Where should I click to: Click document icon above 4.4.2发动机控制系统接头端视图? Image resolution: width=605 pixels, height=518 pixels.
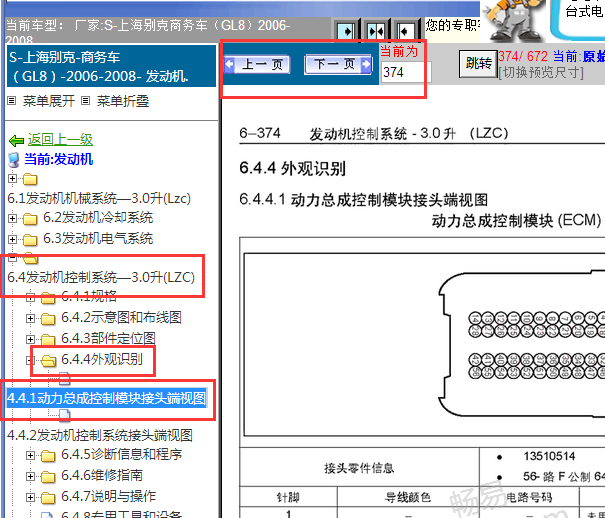click(64, 415)
